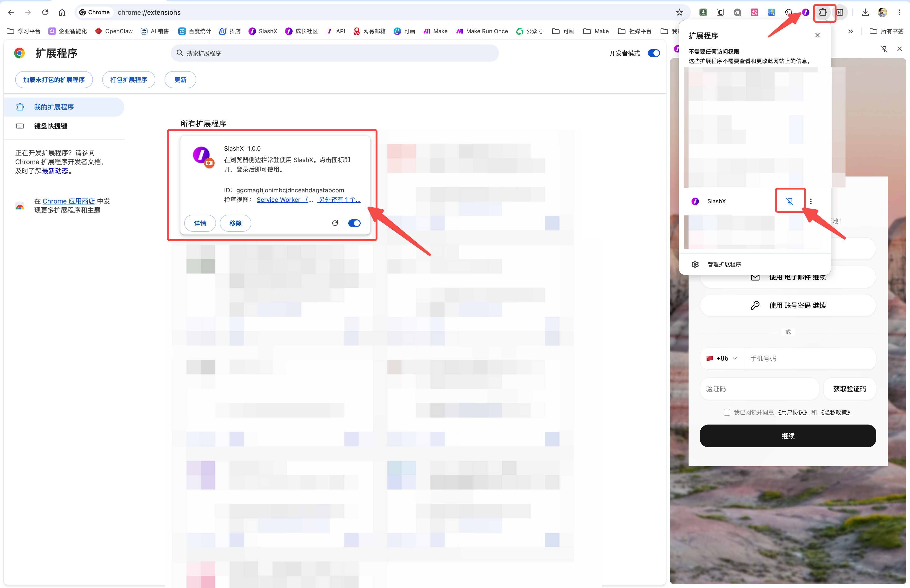Open SlashX 详情 details
910x588 pixels.
point(200,223)
